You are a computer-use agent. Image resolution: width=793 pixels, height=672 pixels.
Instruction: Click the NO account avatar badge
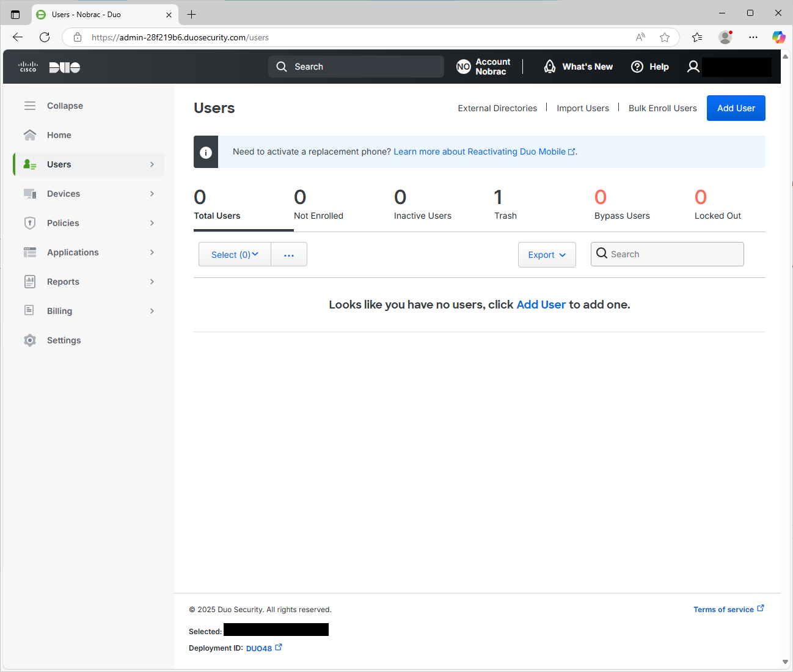[464, 67]
